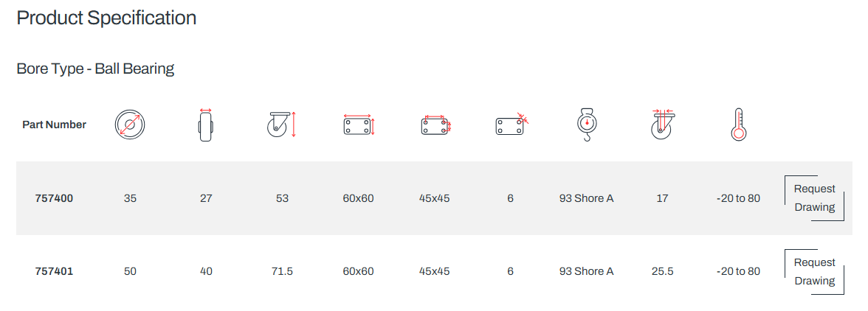The image size is (868, 311).
Task: Select part number 757400
Action: point(54,198)
